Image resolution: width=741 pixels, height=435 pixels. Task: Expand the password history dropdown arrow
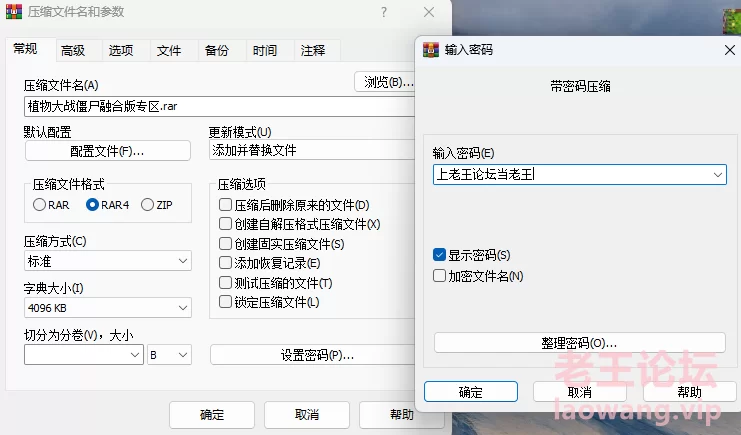point(717,174)
